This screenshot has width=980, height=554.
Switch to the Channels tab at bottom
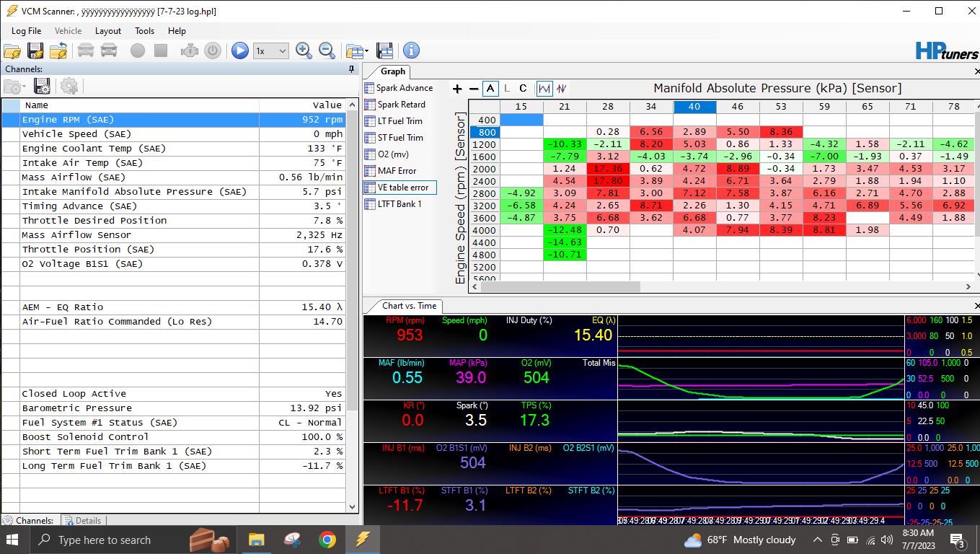tap(27, 520)
